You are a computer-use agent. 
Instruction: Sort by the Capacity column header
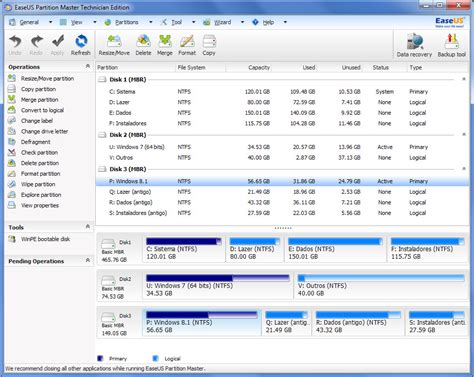coord(248,67)
